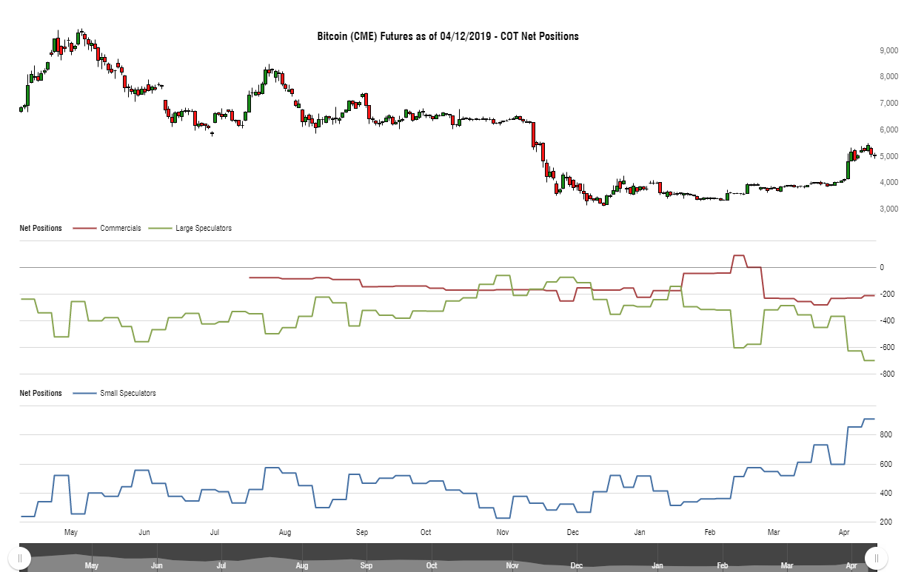This screenshot has height=572, width=924.
Task: Click the Aug label on the x-axis
Action: [284, 532]
